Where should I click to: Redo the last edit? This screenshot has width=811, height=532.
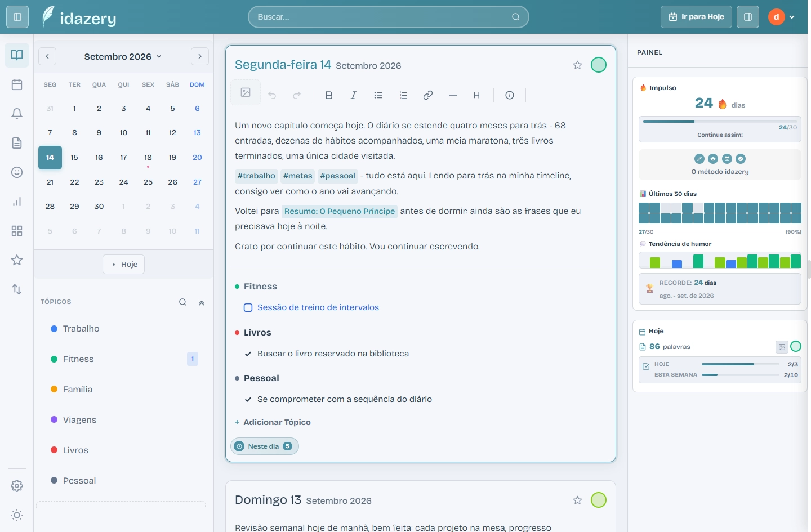tap(297, 95)
